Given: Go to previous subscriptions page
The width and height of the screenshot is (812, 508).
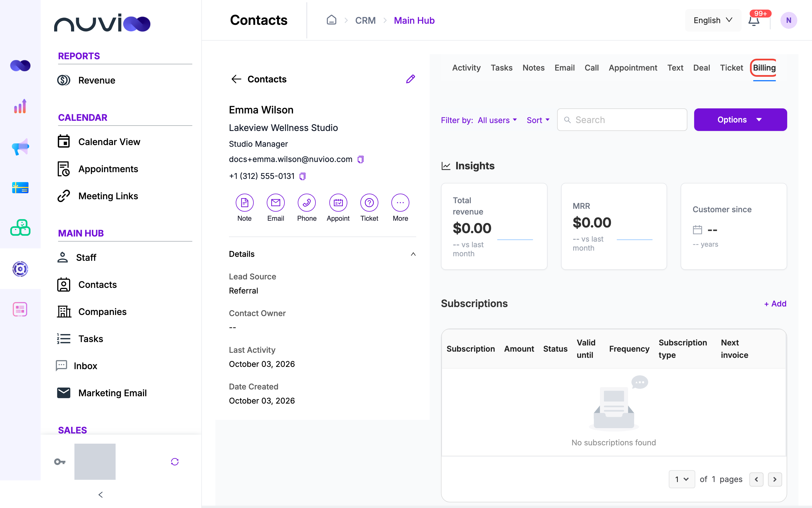Looking at the screenshot, I should 756,479.
